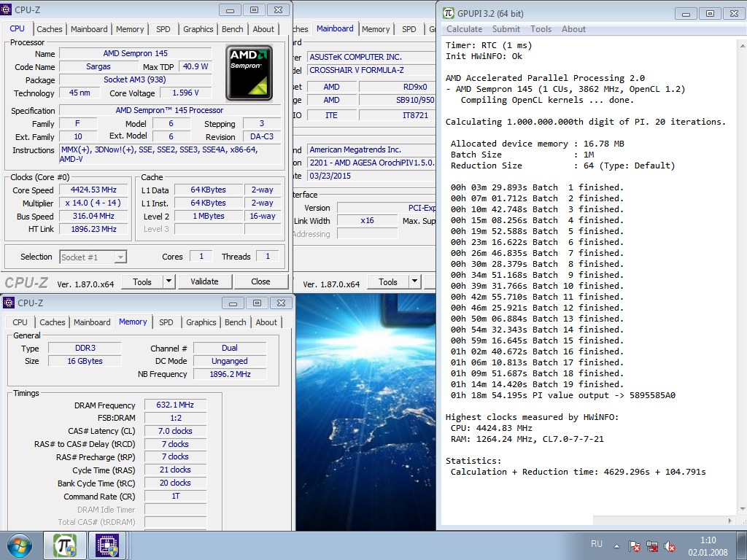This screenshot has width=747, height=560.
Task: Click the muted volume tray icon
Action: click(670, 547)
